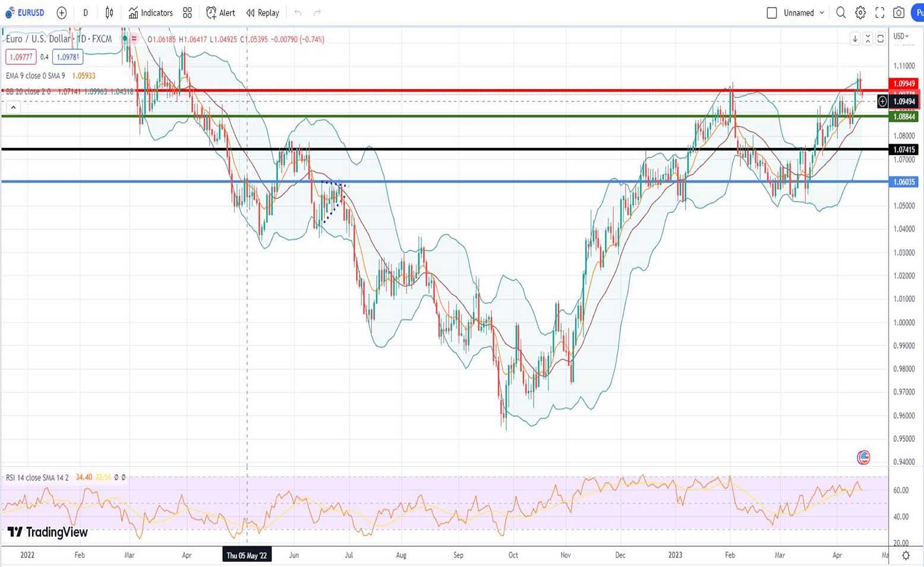The width and height of the screenshot is (924, 567).
Task: Open the indicator templates grid icon
Action: 187,12
